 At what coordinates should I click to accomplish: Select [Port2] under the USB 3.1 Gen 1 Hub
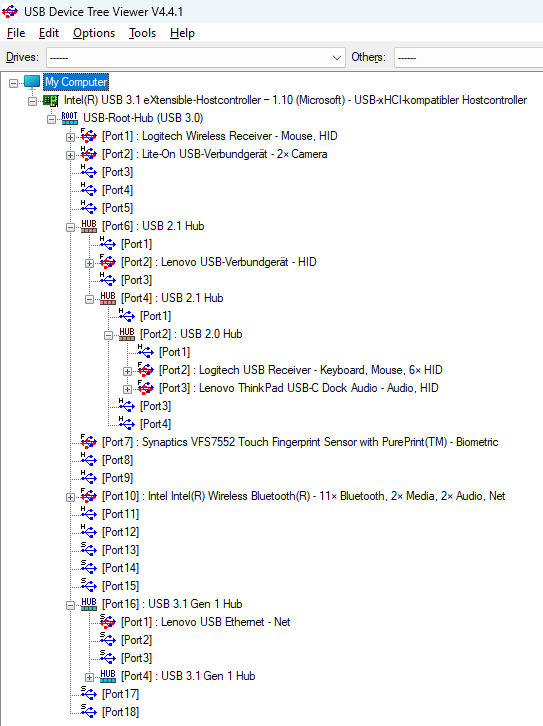tap(137, 640)
